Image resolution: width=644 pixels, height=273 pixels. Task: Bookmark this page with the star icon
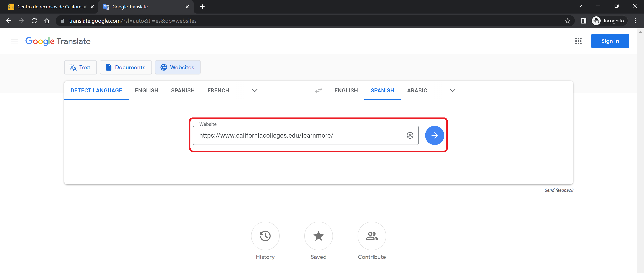(567, 21)
